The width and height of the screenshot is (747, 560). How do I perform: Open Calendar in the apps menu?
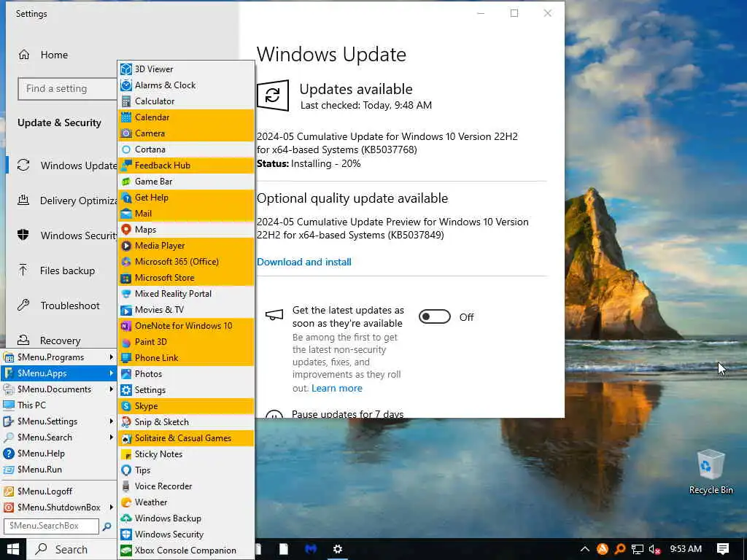[186, 117]
